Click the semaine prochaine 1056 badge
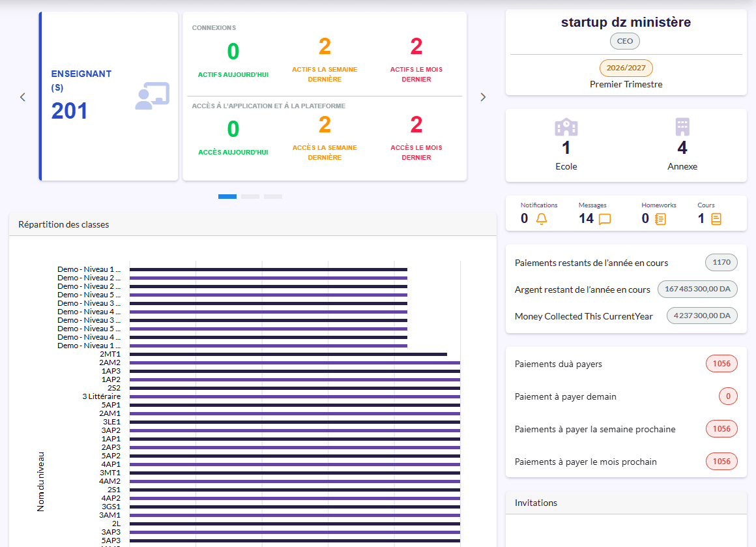 (x=721, y=429)
